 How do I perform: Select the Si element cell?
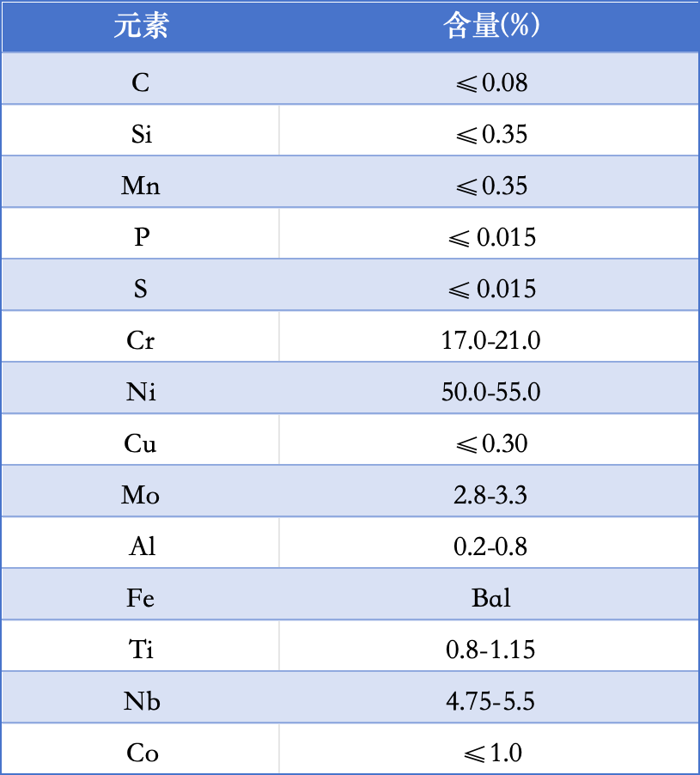coord(141,134)
